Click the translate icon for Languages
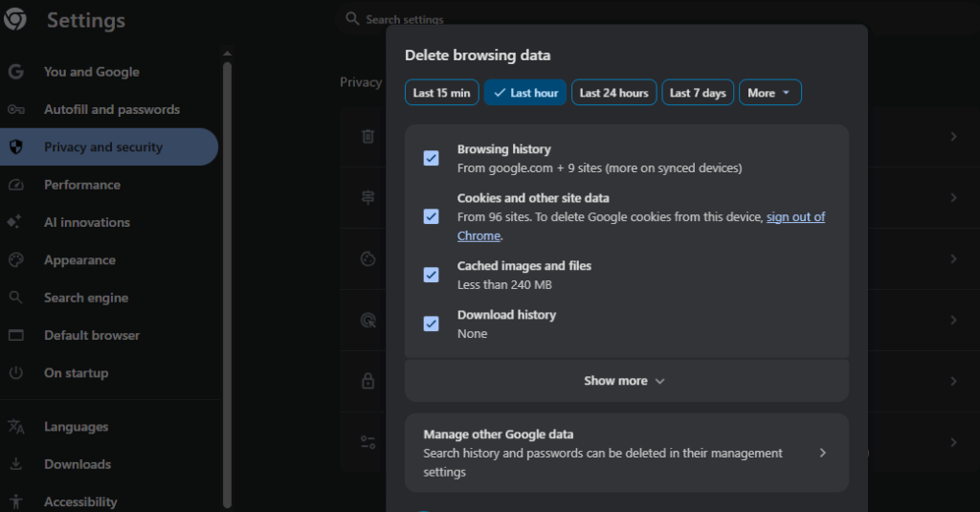This screenshot has height=512, width=980. 15,427
